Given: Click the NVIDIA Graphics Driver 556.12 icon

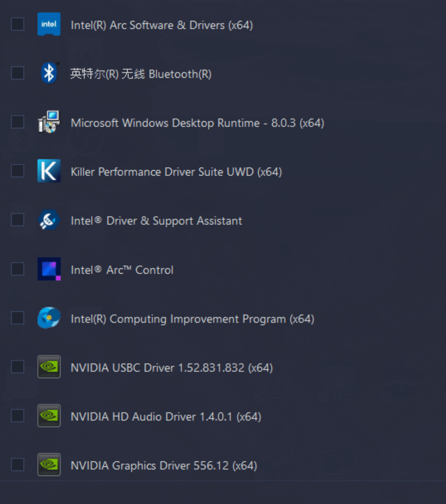Looking at the screenshot, I should 49,465.
